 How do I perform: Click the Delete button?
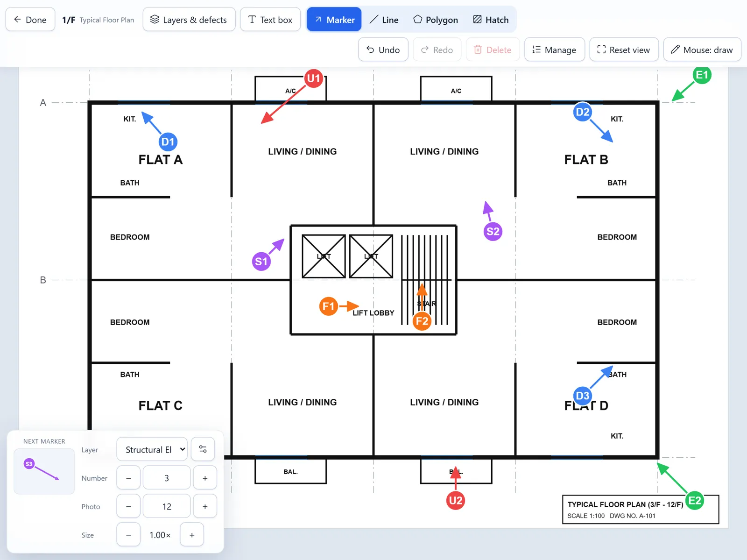(493, 50)
